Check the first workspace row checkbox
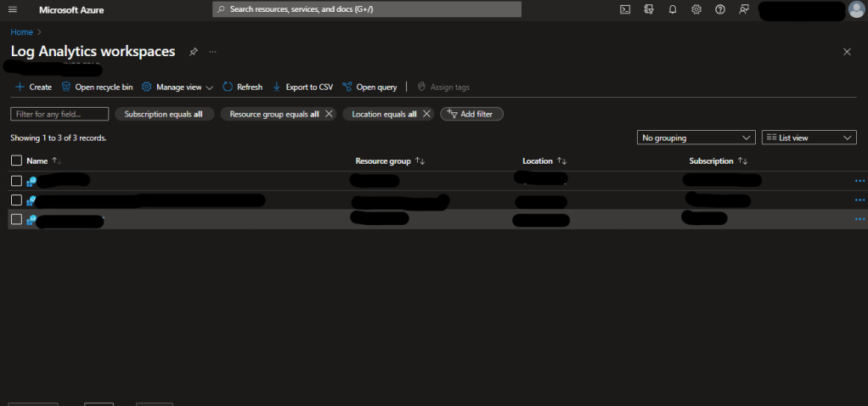The image size is (868, 406). coord(16,181)
